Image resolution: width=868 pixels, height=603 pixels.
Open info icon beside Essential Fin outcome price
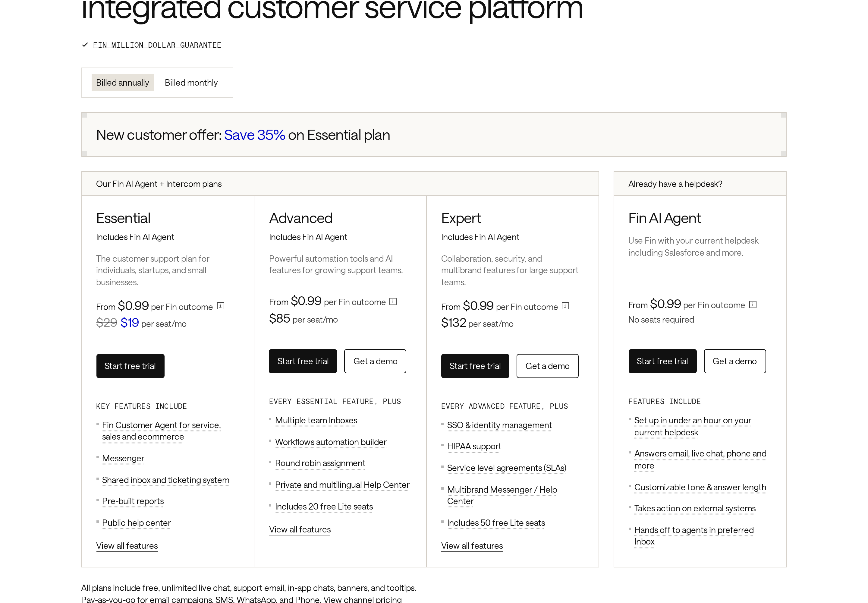point(221,306)
